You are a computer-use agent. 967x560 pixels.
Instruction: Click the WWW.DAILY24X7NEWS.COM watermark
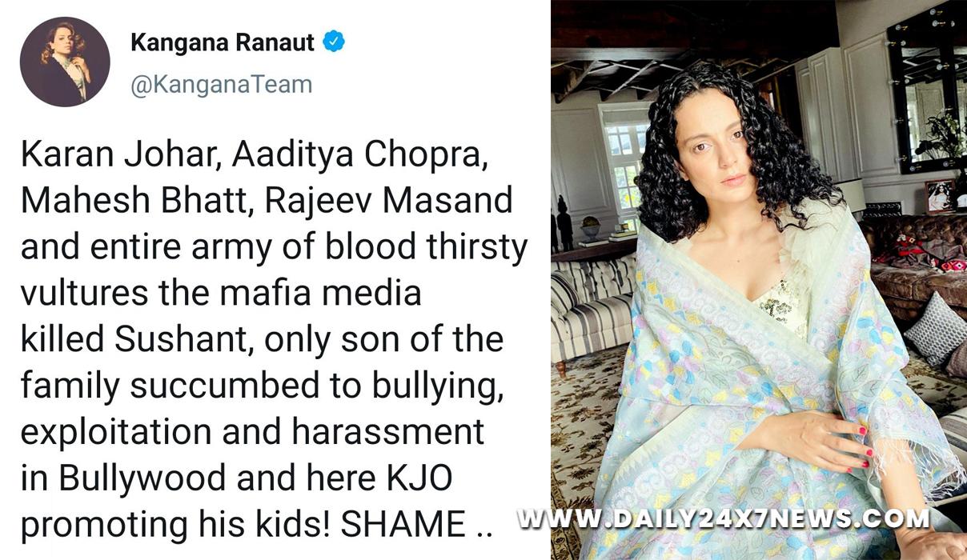click(x=723, y=518)
